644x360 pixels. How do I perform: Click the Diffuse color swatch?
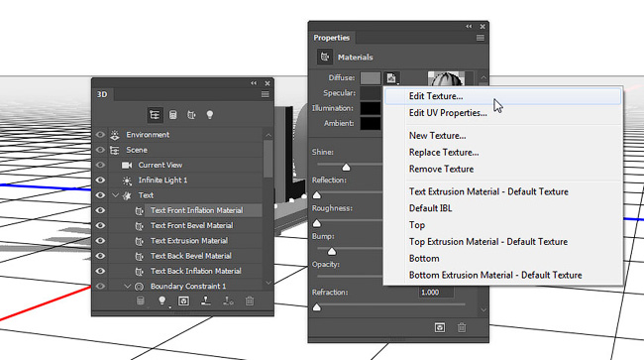[x=371, y=78]
